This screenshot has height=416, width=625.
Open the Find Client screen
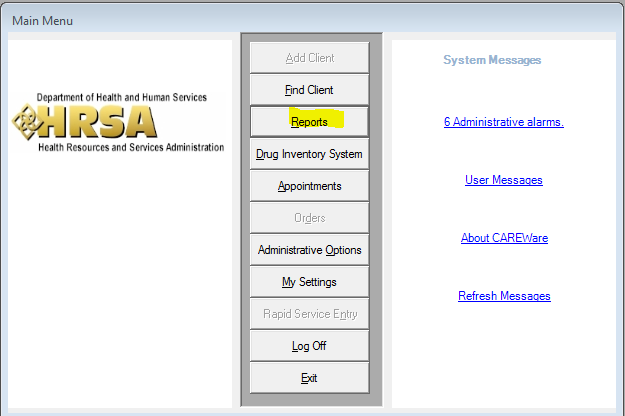click(309, 90)
